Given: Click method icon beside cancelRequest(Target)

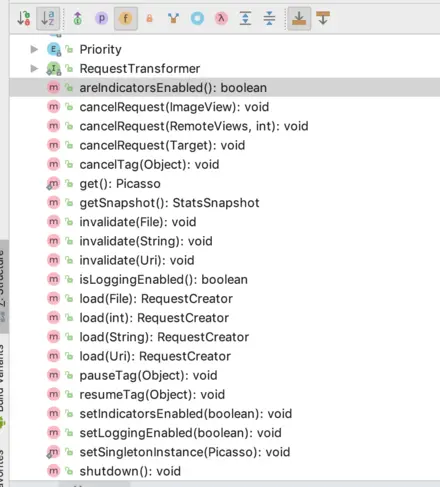Looking at the screenshot, I should [53, 145].
